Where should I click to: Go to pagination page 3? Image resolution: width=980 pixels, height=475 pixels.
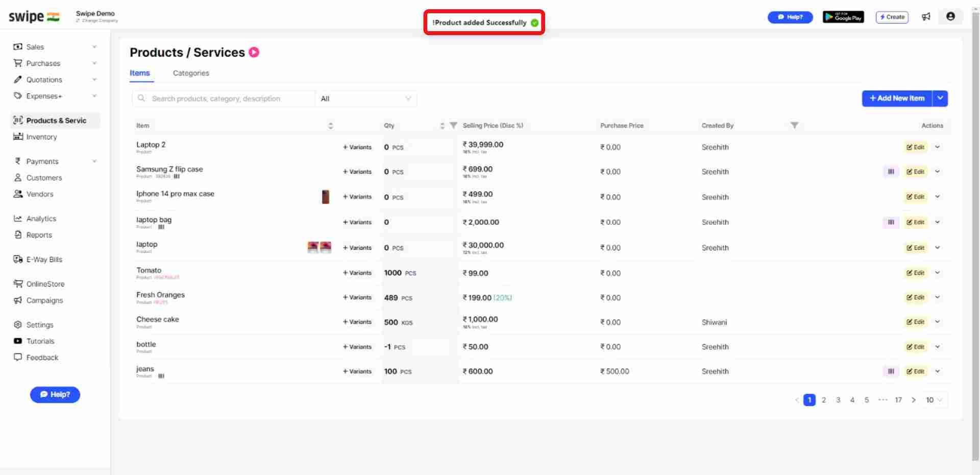pyautogui.click(x=838, y=400)
